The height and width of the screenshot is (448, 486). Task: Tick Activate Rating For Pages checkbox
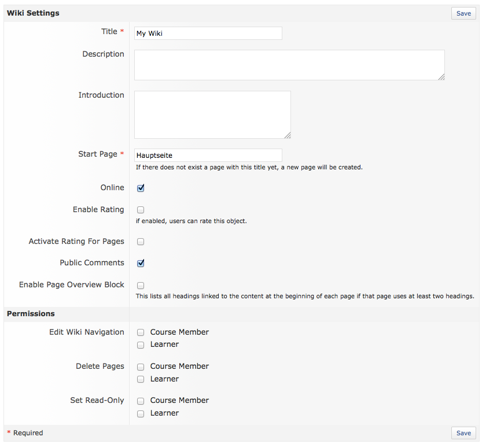click(141, 242)
